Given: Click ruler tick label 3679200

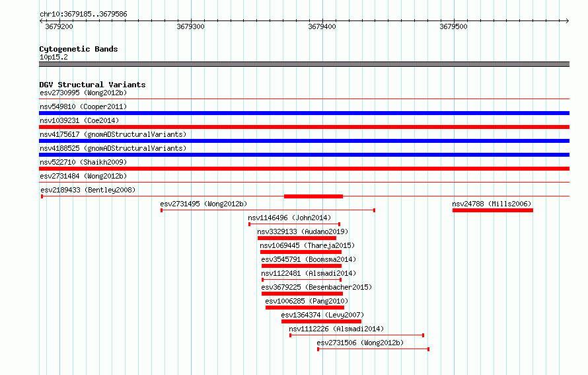Looking at the screenshot, I should click(59, 26).
